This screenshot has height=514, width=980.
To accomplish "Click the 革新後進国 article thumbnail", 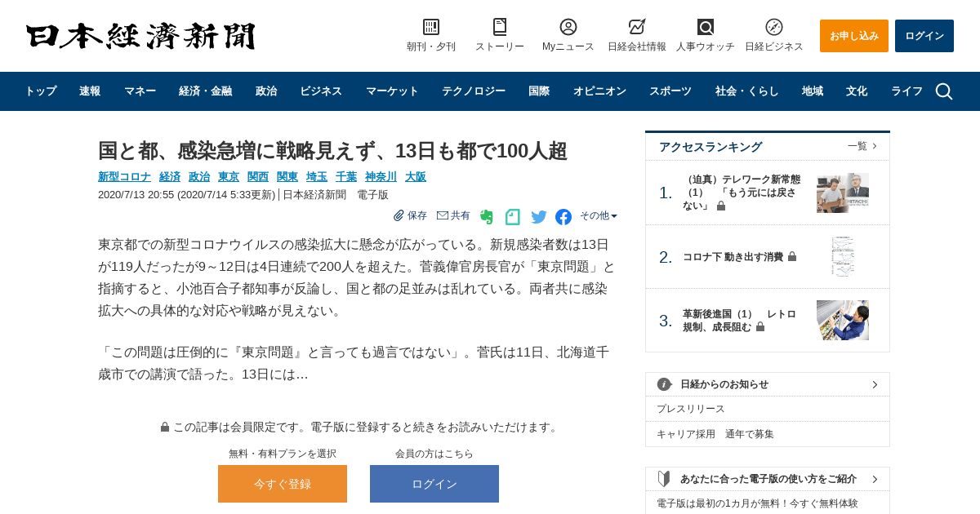I will pyautogui.click(x=843, y=321).
